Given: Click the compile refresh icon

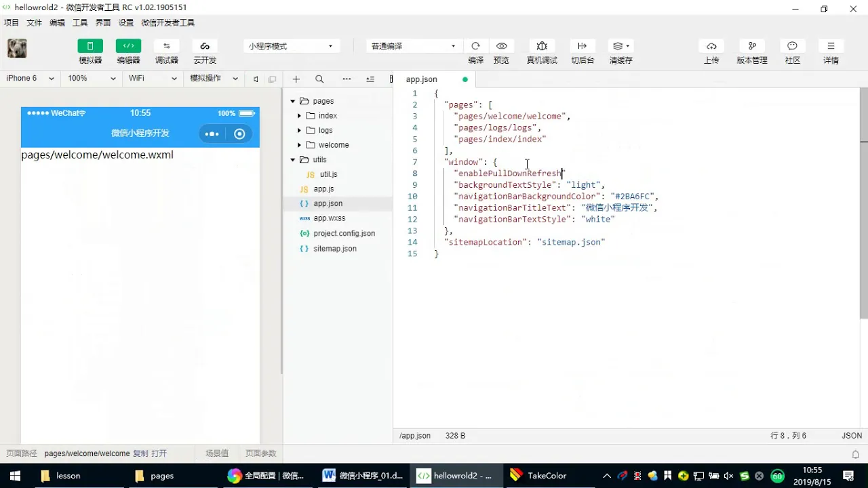Looking at the screenshot, I should tap(475, 46).
